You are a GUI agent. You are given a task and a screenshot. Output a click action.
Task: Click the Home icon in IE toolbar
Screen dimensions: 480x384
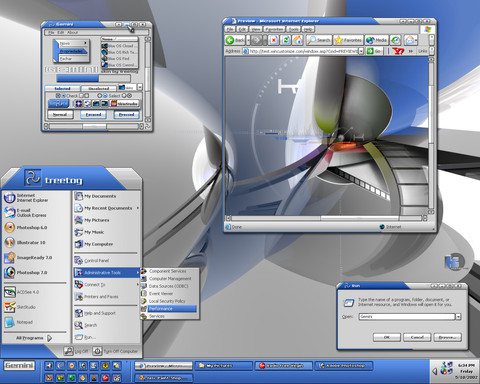click(x=298, y=40)
